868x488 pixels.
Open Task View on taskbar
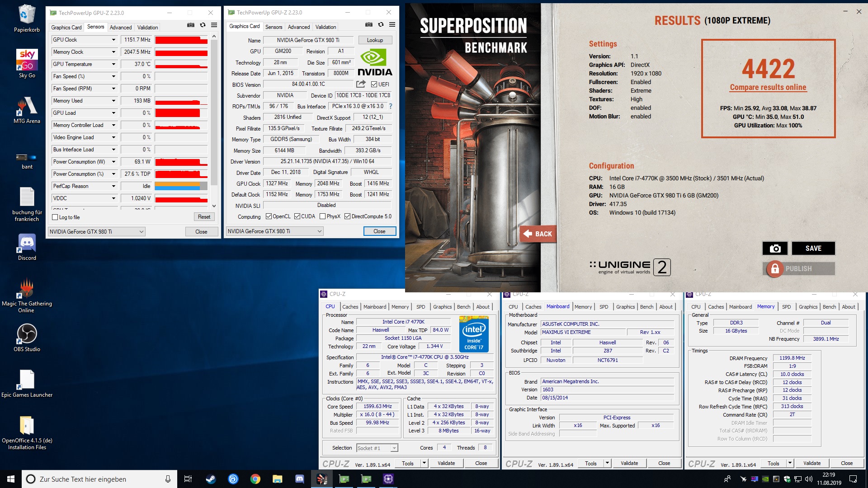tap(188, 479)
